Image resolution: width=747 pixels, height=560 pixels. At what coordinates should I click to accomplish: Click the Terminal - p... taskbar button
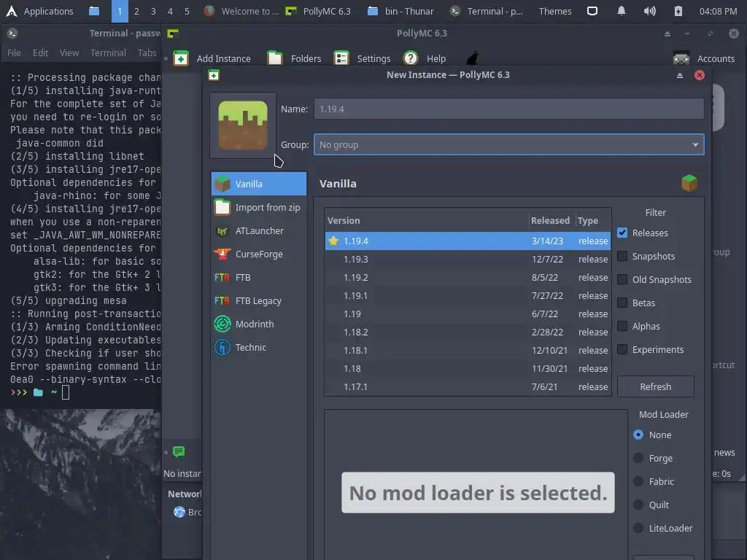[487, 11]
